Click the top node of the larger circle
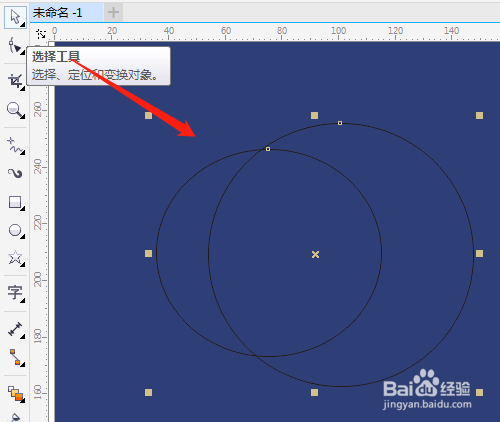500x422 pixels. click(340, 123)
